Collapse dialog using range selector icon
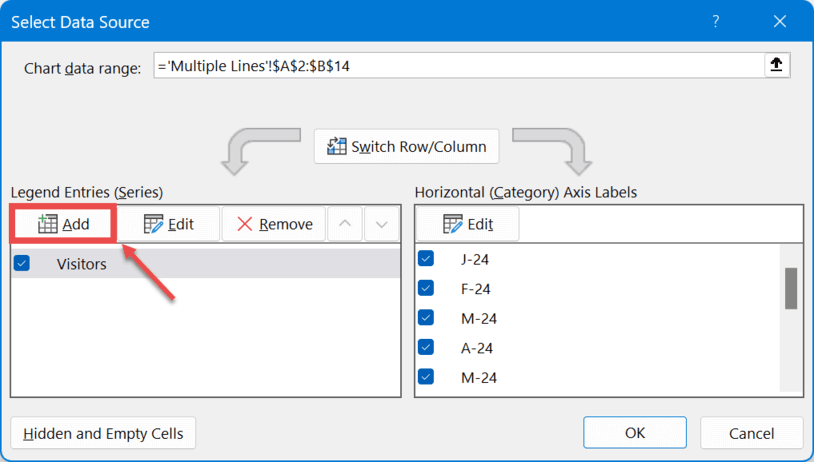The image size is (814, 462). 777,66
